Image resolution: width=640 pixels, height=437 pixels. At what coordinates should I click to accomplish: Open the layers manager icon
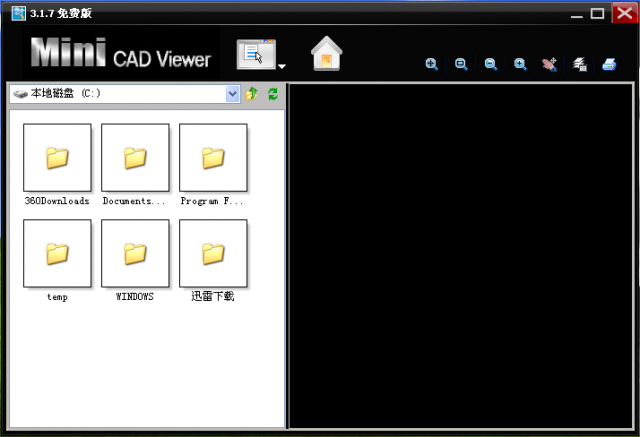(x=580, y=64)
